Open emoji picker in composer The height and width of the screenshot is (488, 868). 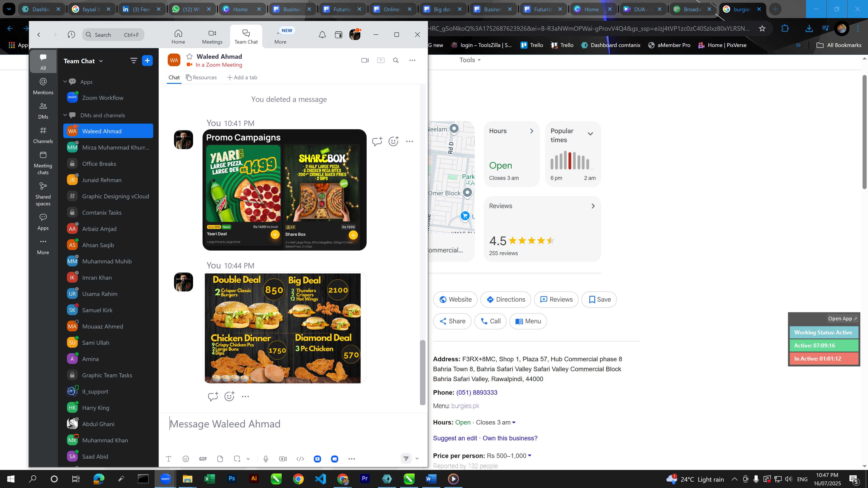[x=186, y=459]
